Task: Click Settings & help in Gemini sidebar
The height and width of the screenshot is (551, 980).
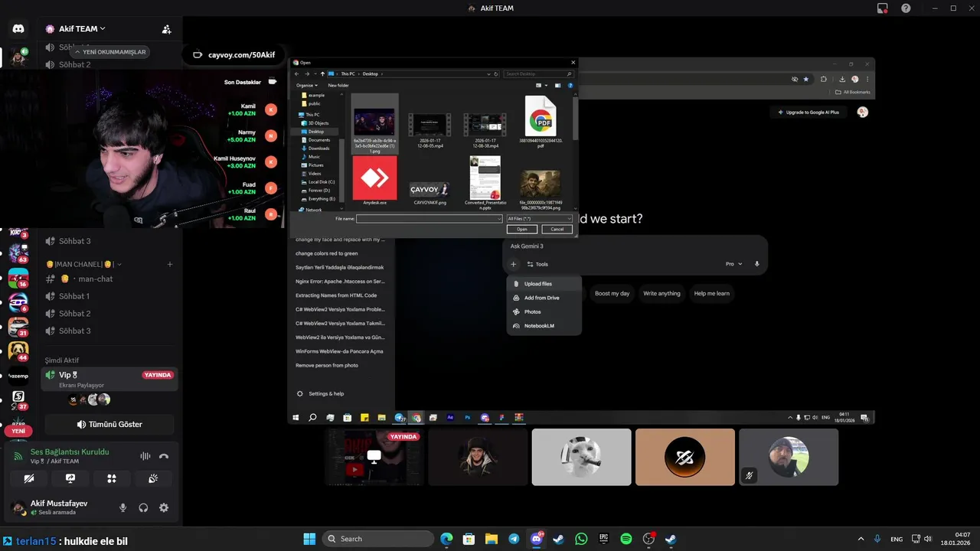Action: coord(320,393)
